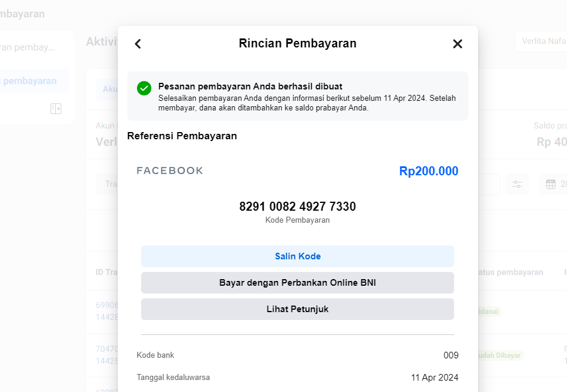Open the first sidebar pembayaran item
The height and width of the screenshot is (392, 567).
pos(30,47)
